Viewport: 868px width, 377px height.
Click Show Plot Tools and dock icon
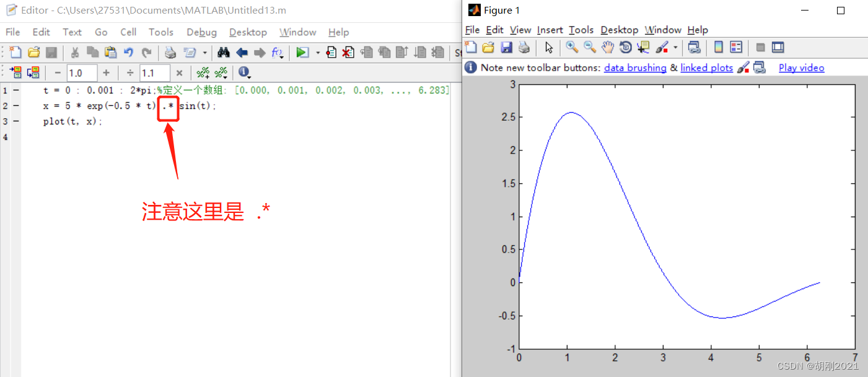(778, 47)
